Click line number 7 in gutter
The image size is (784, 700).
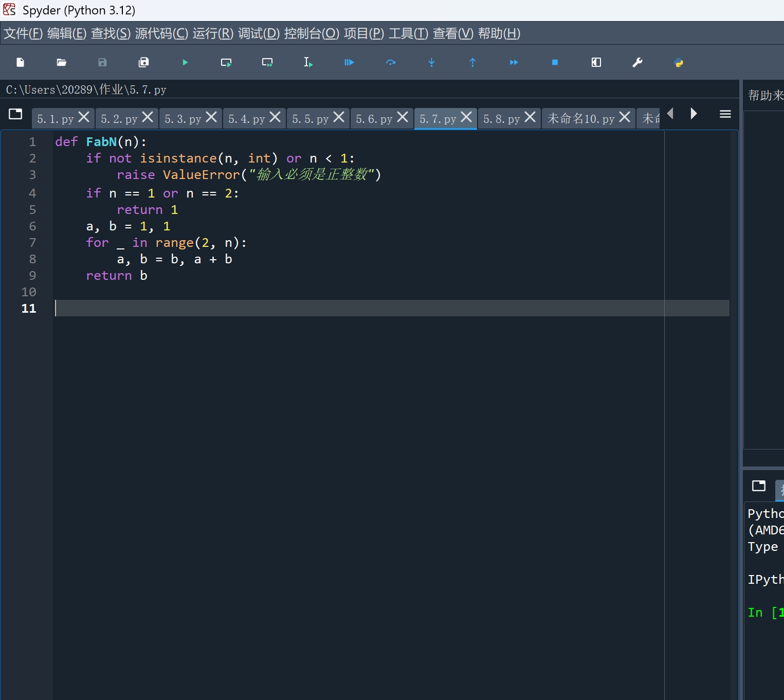click(32, 242)
